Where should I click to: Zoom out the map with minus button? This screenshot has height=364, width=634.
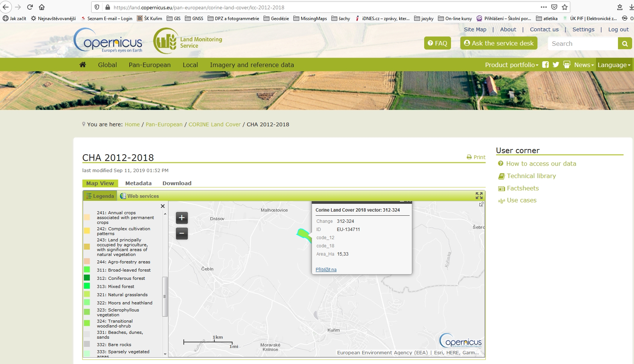(x=182, y=234)
